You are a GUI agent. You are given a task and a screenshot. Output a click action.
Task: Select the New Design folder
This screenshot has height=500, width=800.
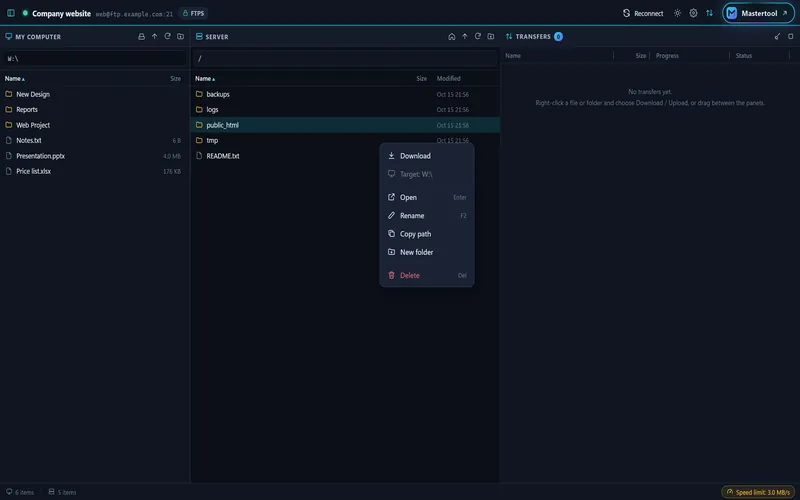[95, 94]
